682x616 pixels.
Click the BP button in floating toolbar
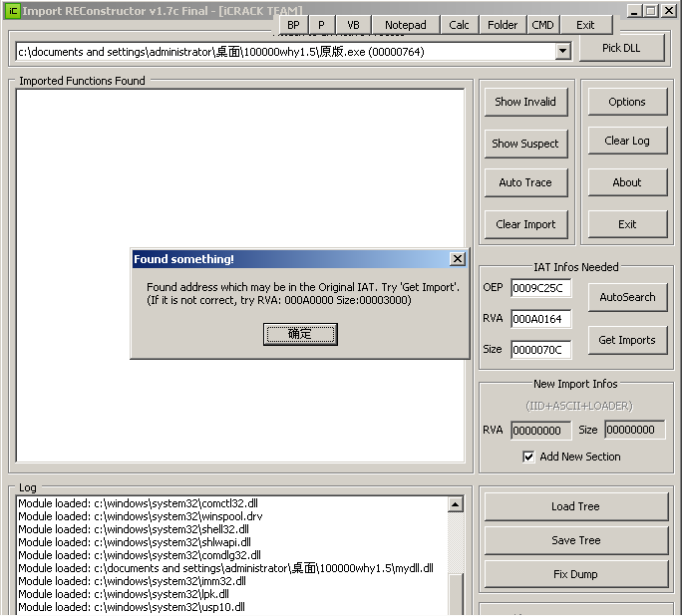coord(293,24)
